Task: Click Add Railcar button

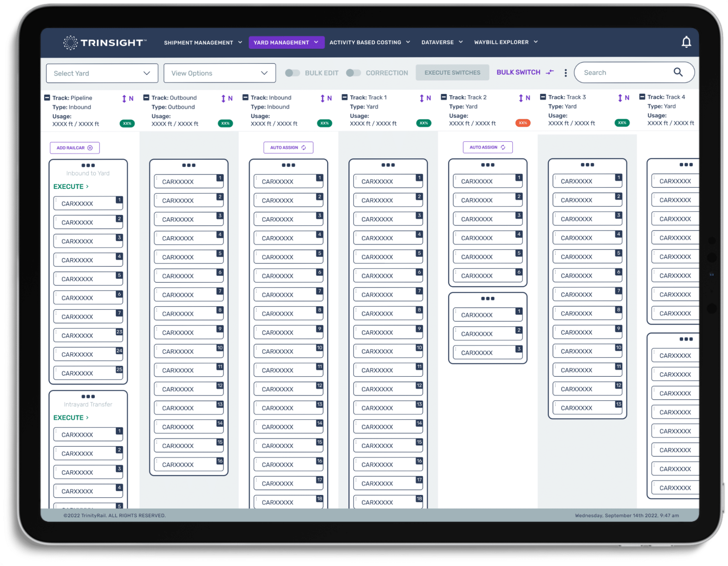Action: coord(75,148)
